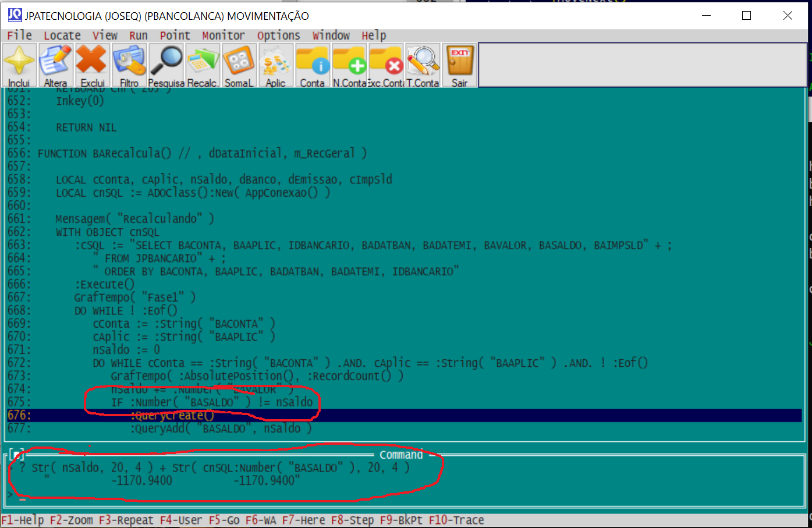Click line 677 :QueryAdd("BASALDO", nSaldo)
The width and height of the screenshot is (812, 528).
(x=221, y=429)
